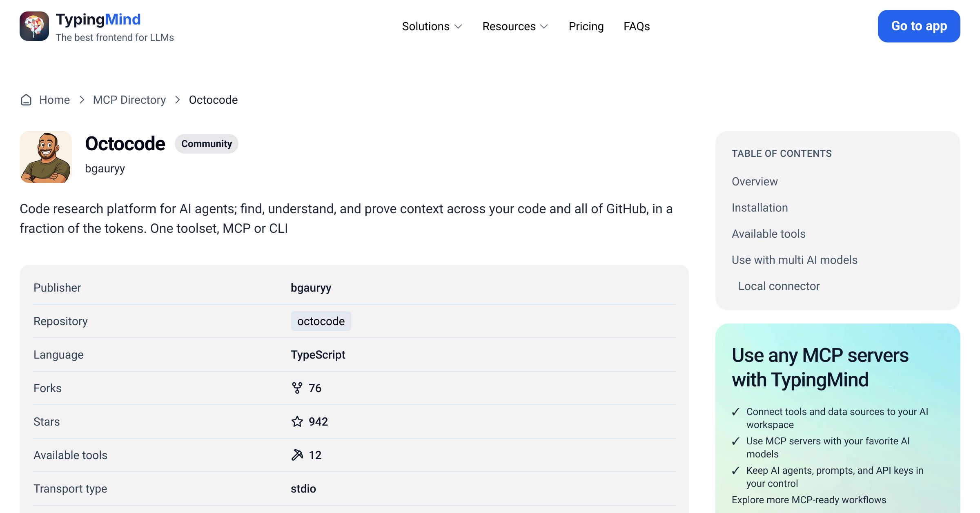This screenshot has width=980, height=513.
Task: Click the Use any MCP servers heading
Action: 820,367
